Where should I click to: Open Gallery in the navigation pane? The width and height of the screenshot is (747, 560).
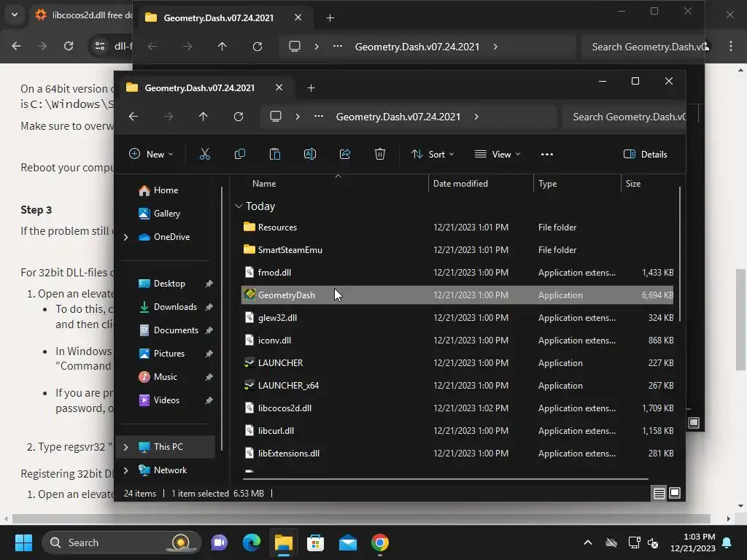pos(167,214)
